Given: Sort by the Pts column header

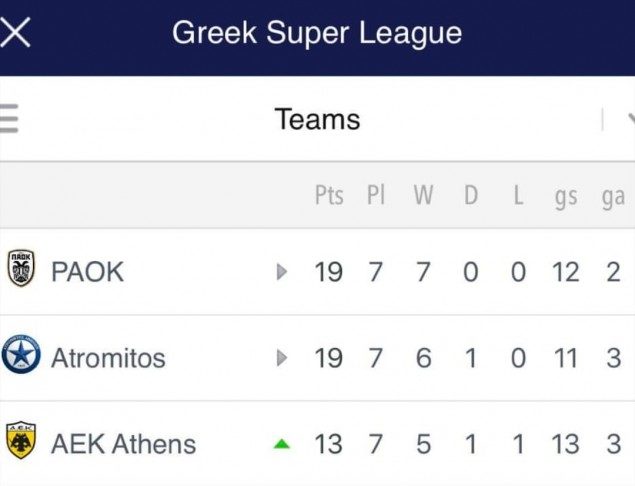Looking at the screenshot, I should pyautogui.click(x=329, y=196).
